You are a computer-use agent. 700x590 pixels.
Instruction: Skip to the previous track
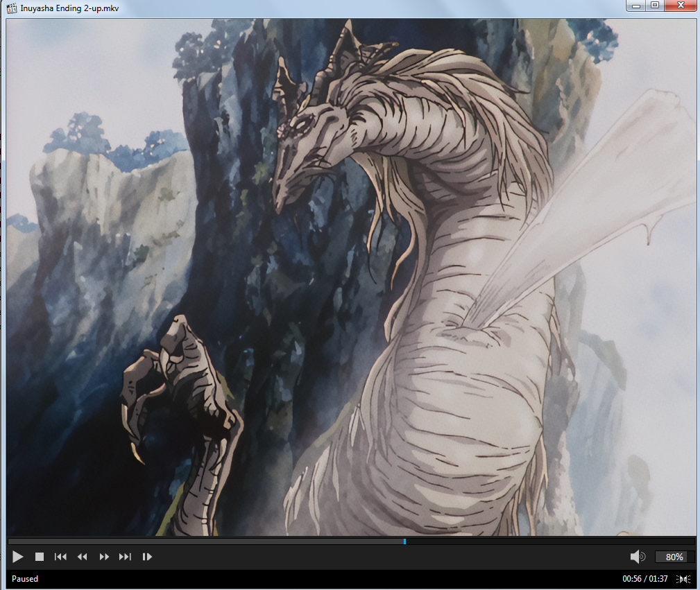tap(60, 557)
